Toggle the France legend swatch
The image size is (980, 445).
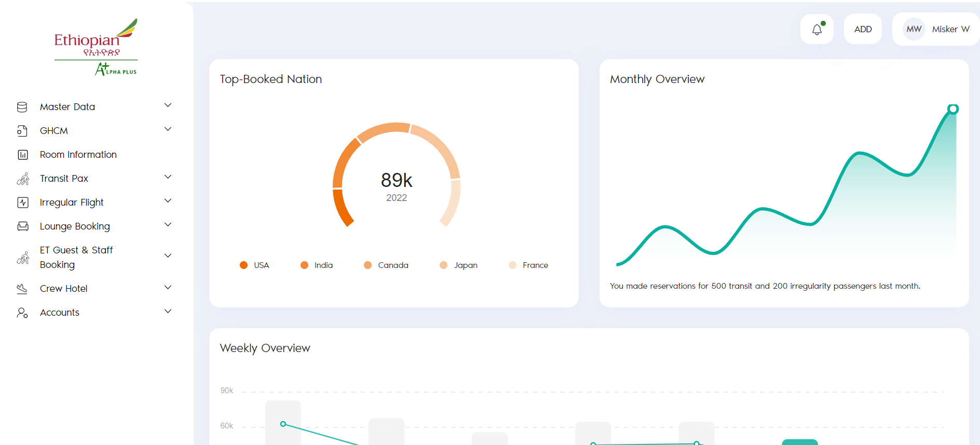(512, 265)
